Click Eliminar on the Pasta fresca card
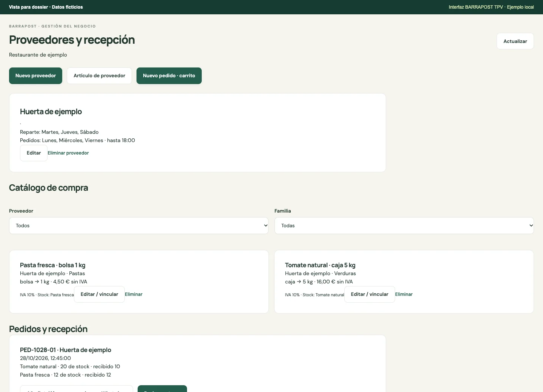The image size is (543, 392). coord(133,294)
